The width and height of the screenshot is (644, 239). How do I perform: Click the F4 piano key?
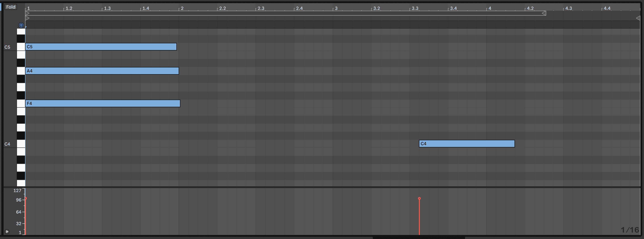[x=21, y=103]
